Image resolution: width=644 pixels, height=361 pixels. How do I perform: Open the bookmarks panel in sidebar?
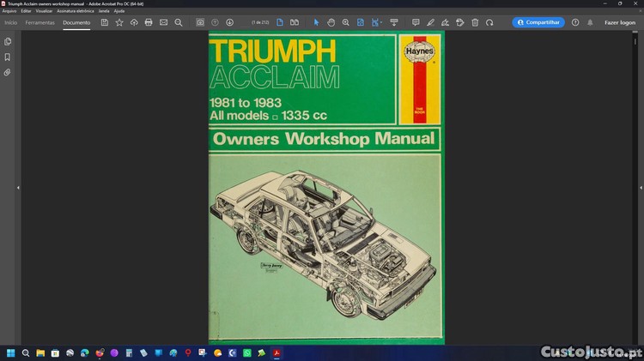click(x=8, y=57)
